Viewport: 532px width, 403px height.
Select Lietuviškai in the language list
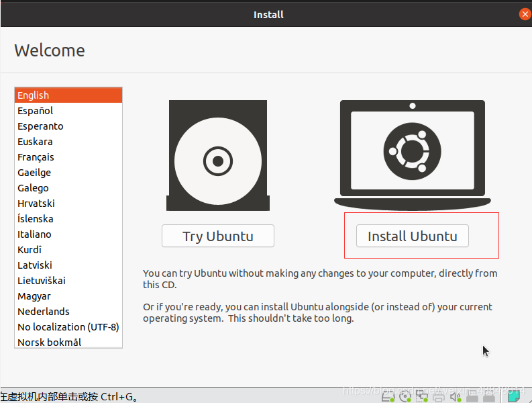tap(68, 281)
